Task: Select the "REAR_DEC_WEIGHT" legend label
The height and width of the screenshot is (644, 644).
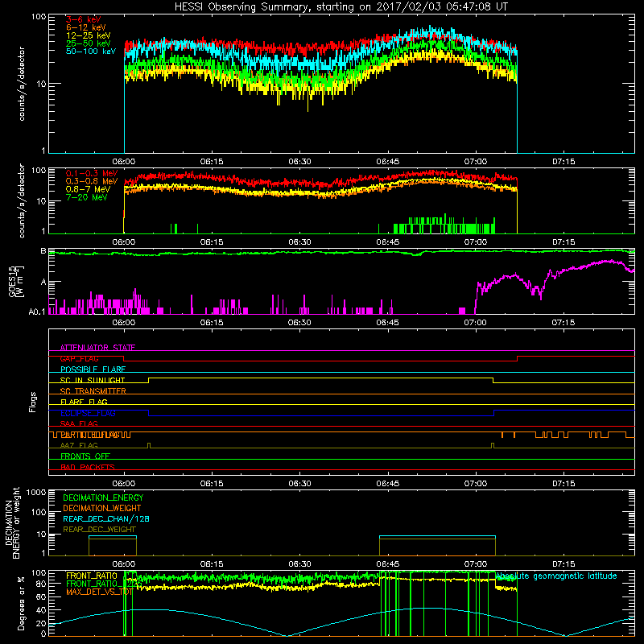Action: tap(101, 530)
